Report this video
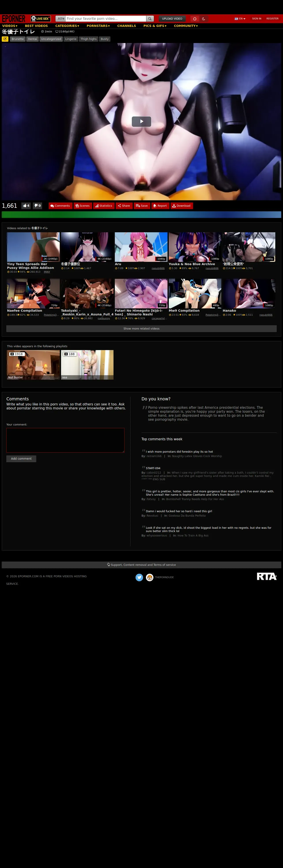The height and width of the screenshot is (868, 283). (160, 206)
